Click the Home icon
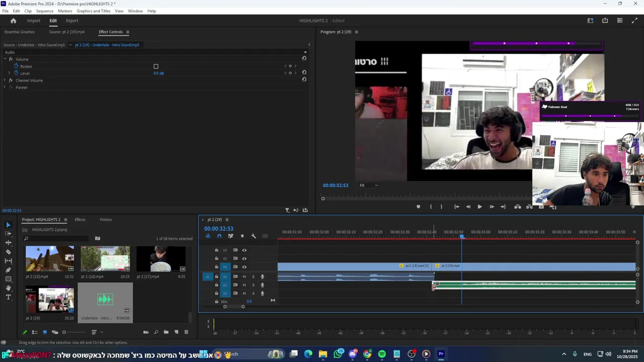Screen dimensions: 644x362 pos(13,21)
